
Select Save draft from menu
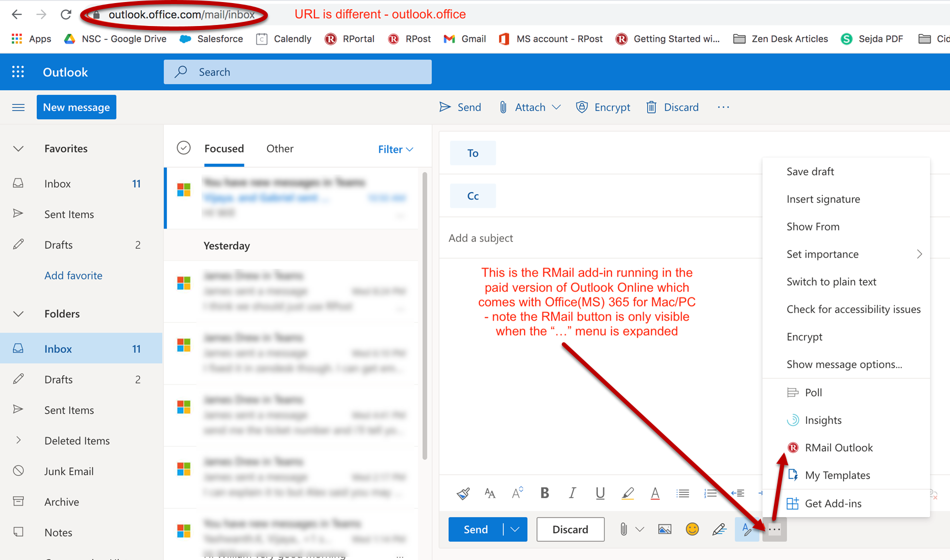tap(846, 171)
